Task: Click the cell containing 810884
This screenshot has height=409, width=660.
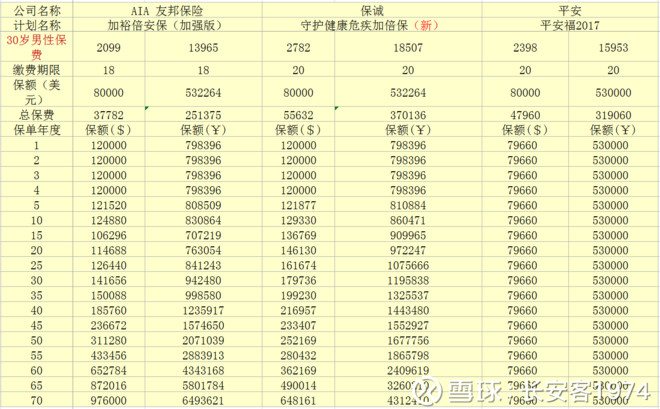Action: pos(408,205)
